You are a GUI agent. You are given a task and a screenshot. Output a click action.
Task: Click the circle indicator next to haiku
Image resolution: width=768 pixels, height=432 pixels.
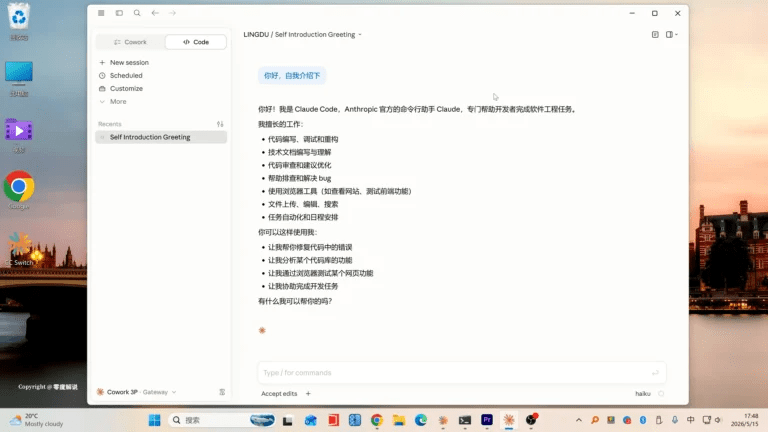(661, 394)
